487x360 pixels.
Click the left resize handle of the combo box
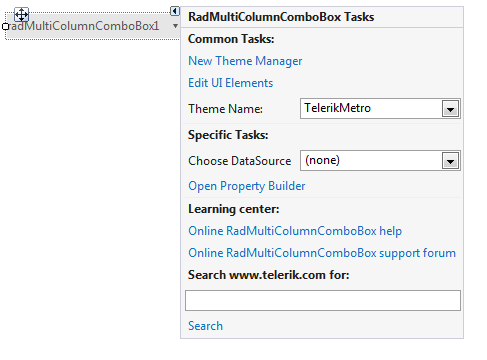(5, 26)
